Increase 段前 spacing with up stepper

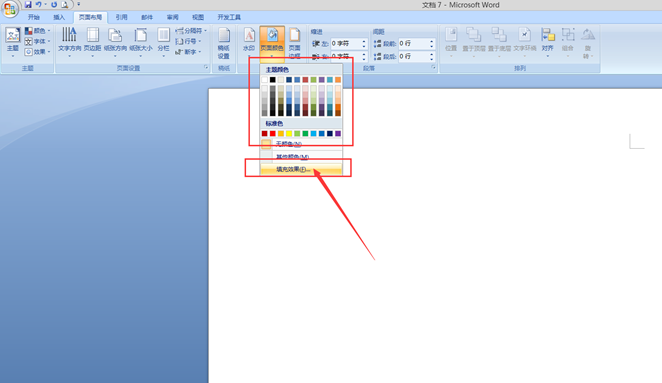click(x=431, y=41)
